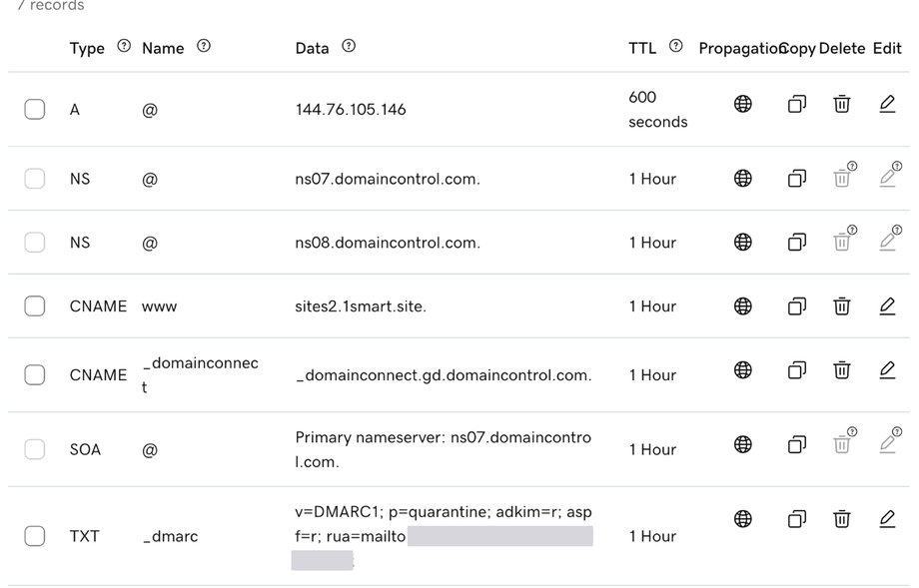This screenshot has height=588, width=919.
Task: Delete the _dmarc TXT record
Action: point(842,519)
